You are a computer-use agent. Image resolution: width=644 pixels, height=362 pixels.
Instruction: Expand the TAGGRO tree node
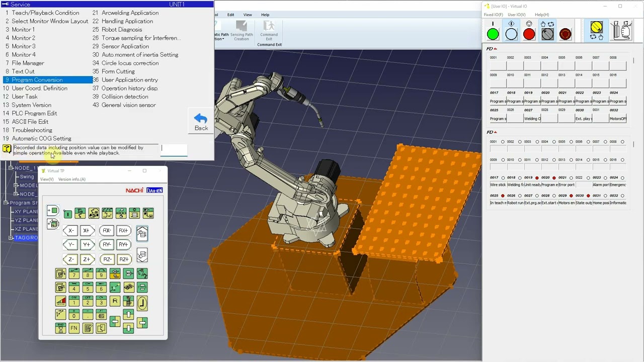11,237
